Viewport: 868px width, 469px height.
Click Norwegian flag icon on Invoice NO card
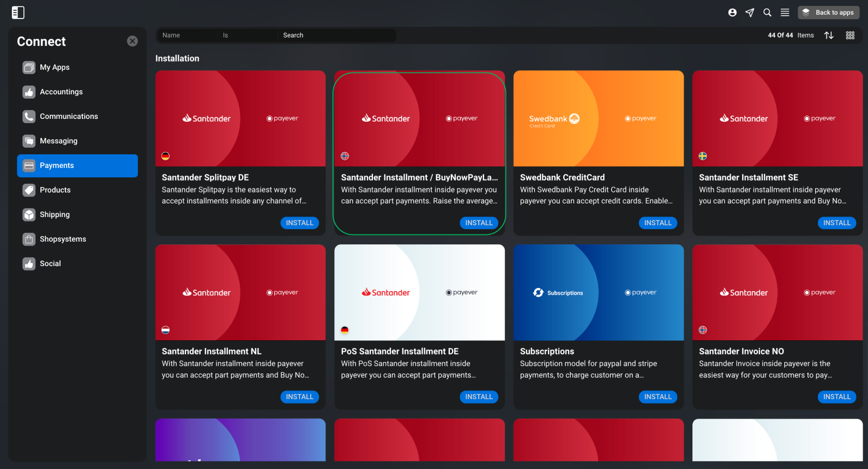(x=703, y=330)
